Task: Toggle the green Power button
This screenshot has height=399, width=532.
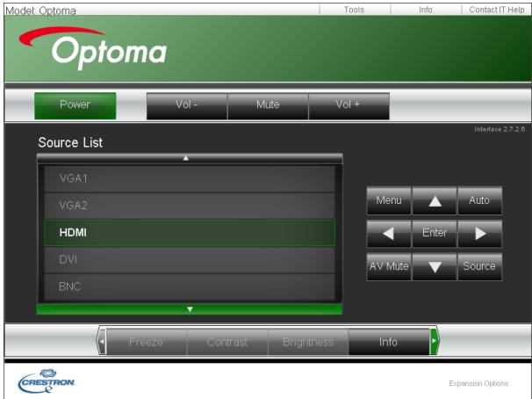Action: tap(75, 106)
